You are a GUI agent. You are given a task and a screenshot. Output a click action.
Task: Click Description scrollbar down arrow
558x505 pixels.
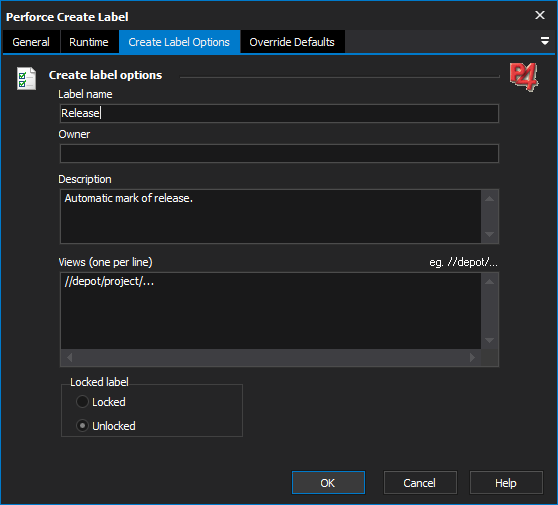[x=490, y=235]
